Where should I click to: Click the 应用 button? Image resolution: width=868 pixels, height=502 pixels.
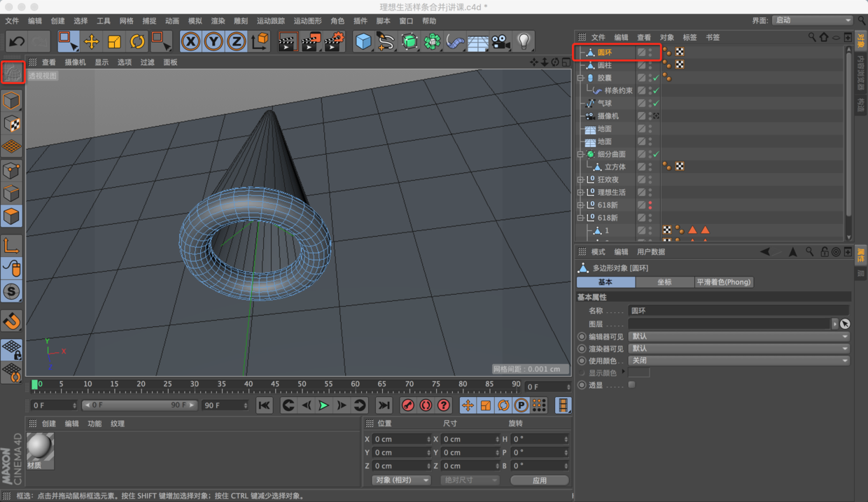tap(539, 480)
